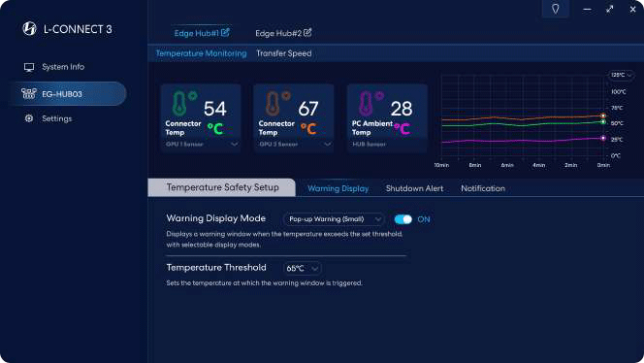Switch to the Shutdown Alert tab
This screenshot has width=644, height=363.
pos(414,188)
